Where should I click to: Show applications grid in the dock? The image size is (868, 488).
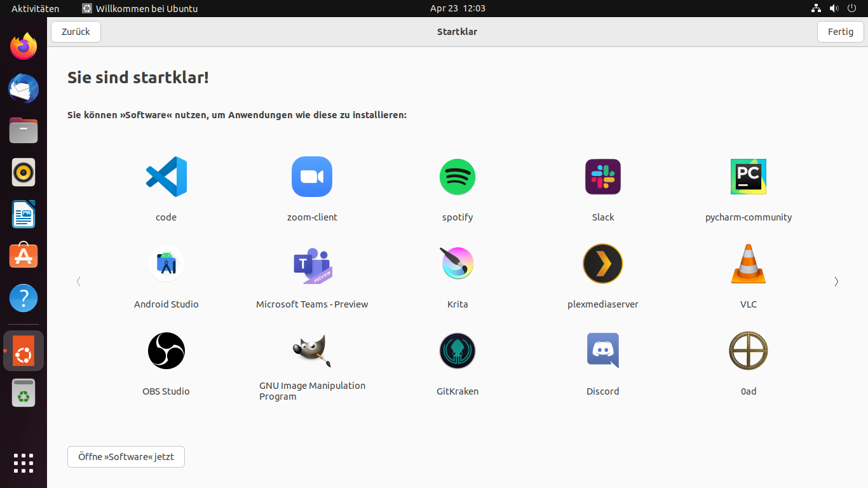[24, 463]
